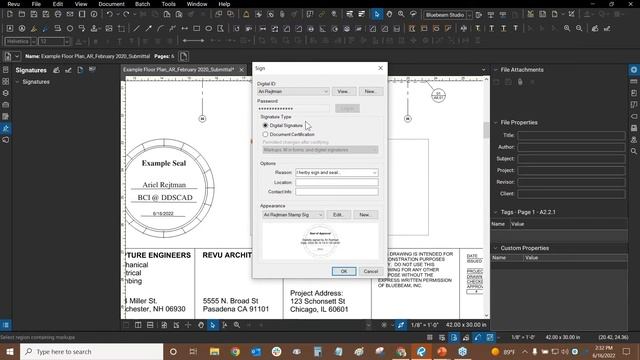Click the Print icon in the toolbar
Viewport: 640px width, 360px height.
click(58, 14)
